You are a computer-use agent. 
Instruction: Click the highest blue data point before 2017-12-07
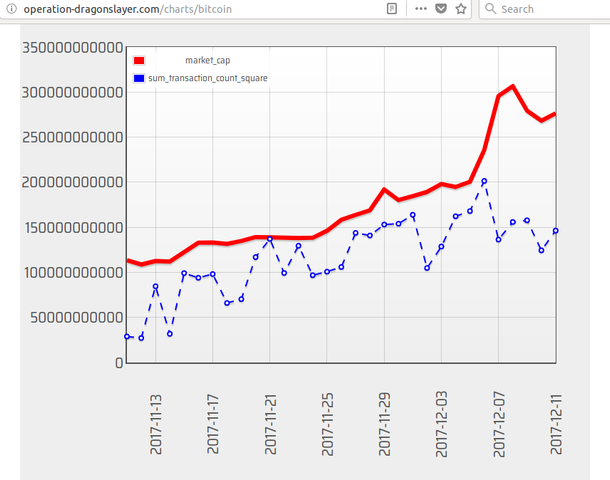[484, 181]
